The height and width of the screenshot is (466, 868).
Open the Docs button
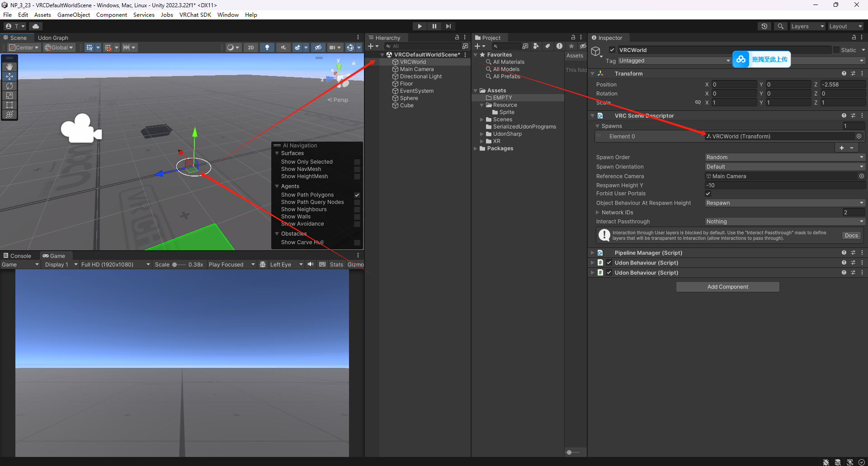point(851,236)
